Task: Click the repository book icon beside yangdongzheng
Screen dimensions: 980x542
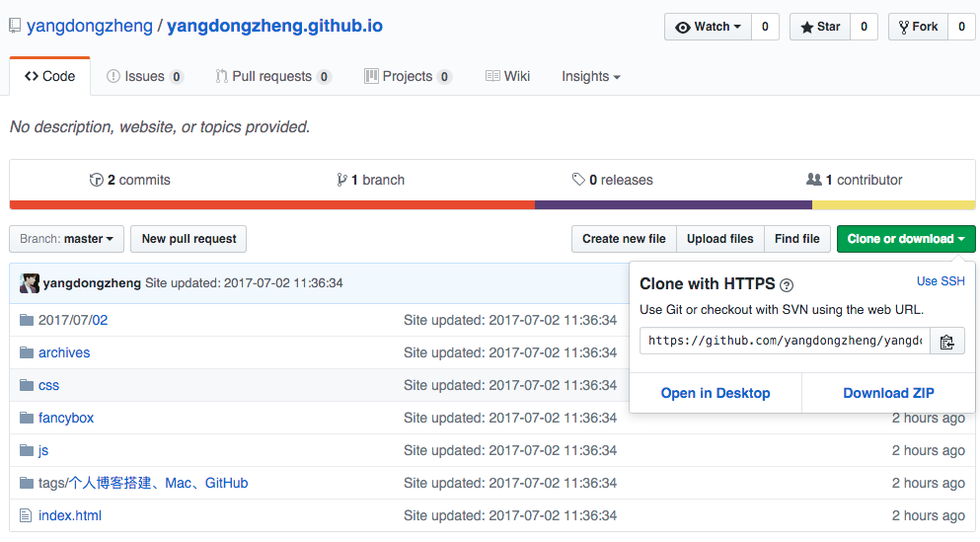Action: click(x=15, y=27)
